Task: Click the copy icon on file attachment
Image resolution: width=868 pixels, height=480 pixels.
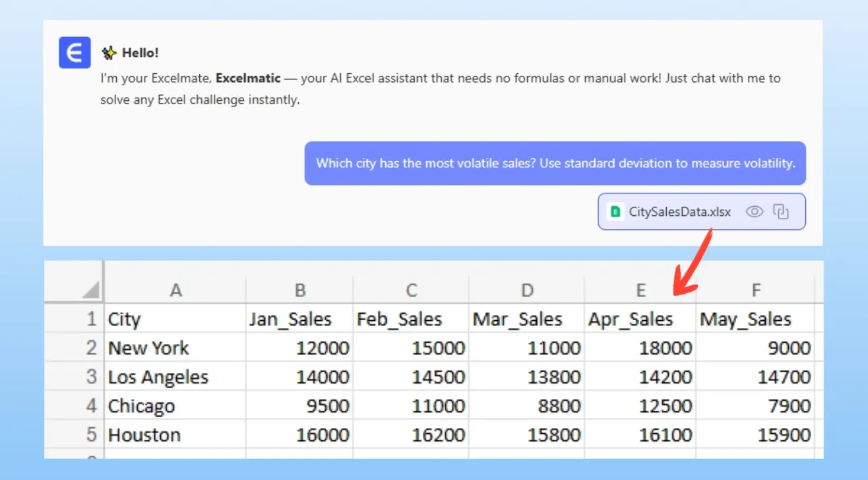Action: point(781,211)
